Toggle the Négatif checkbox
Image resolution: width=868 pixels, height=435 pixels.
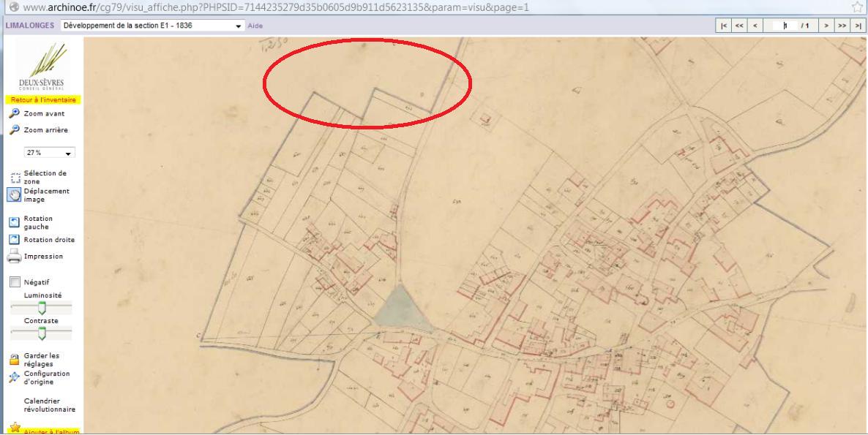(15, 282)
